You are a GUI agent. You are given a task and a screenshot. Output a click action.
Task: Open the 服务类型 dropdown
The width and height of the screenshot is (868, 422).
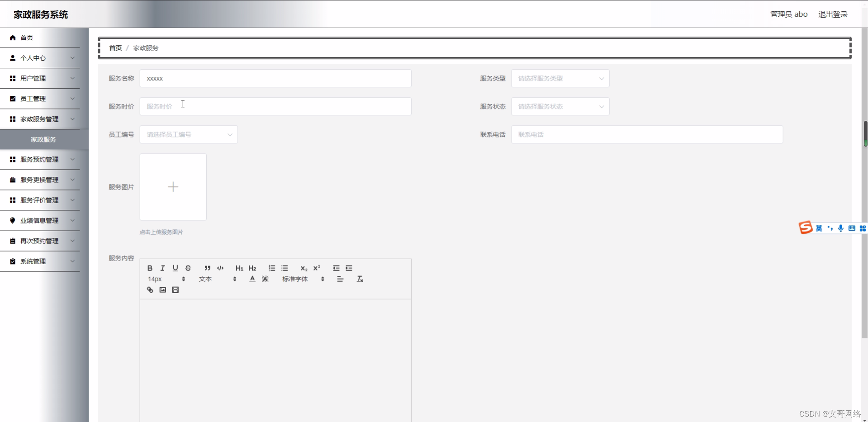(560, 78)
